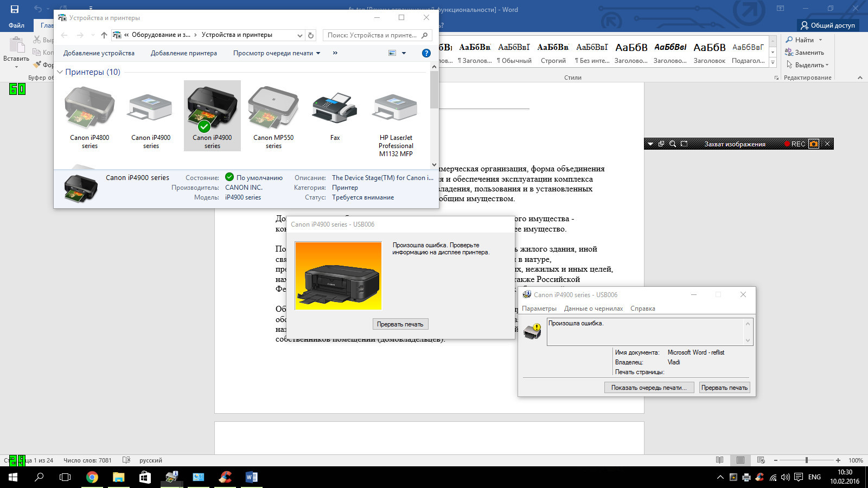The width and height of the screenshot is (868, 488).
Task: Select the Fax device icon
Action: (335, 115)
